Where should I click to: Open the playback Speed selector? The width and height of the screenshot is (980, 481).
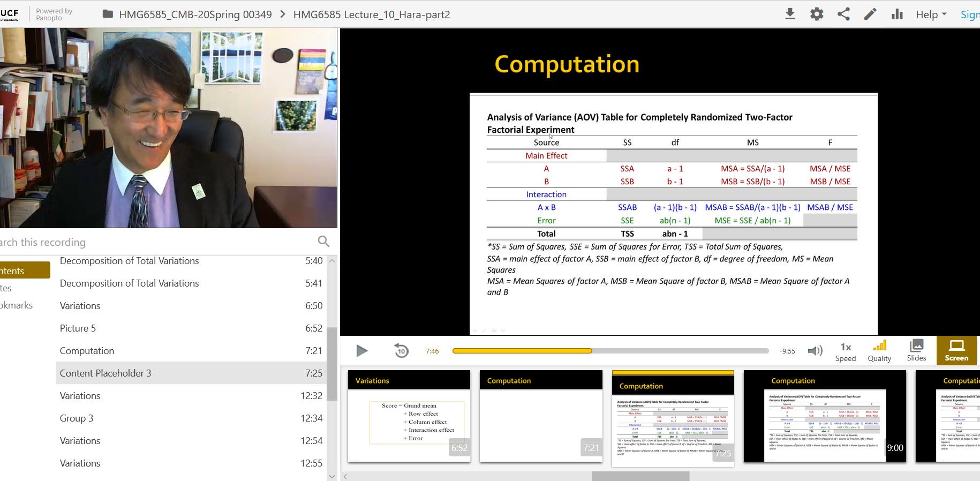tap(846, 351)
